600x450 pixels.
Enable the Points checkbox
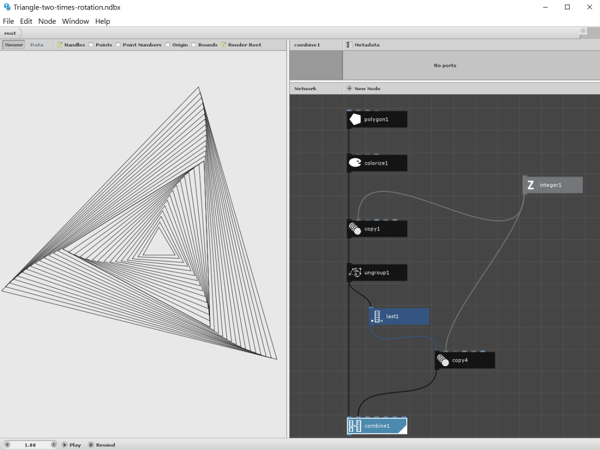click(x=91, y=45)
